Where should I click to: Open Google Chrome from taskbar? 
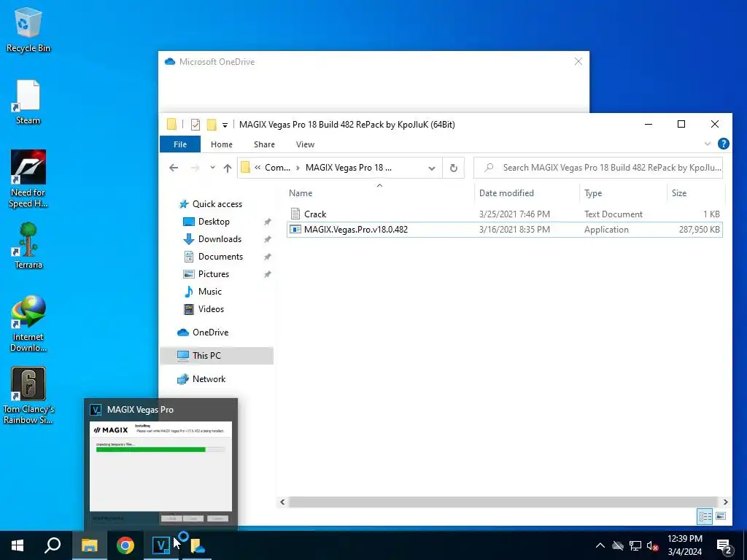pos(125,545)
